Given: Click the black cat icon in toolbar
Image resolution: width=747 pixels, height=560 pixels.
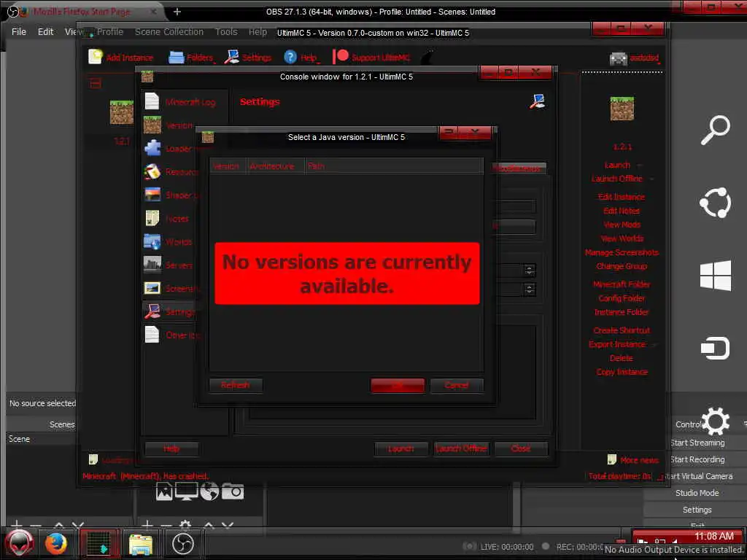Looking at the screenshot, I should point(428,57).
